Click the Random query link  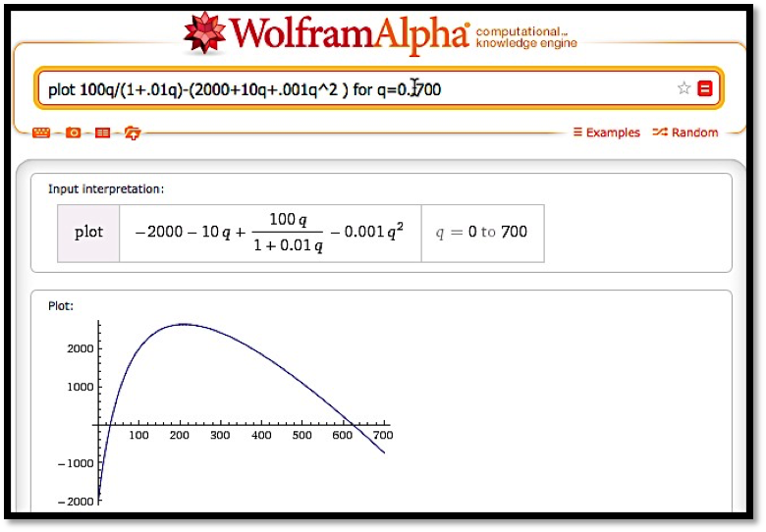coord(685,133)
